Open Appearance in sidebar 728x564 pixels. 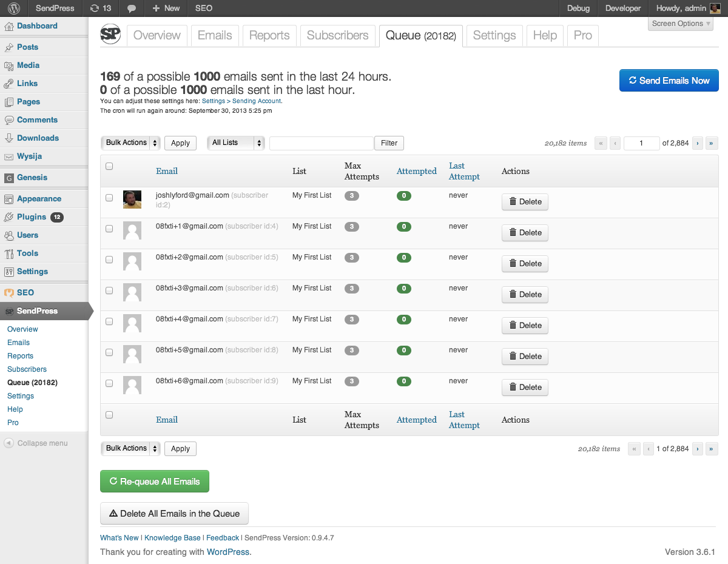[x=39, y=198]
